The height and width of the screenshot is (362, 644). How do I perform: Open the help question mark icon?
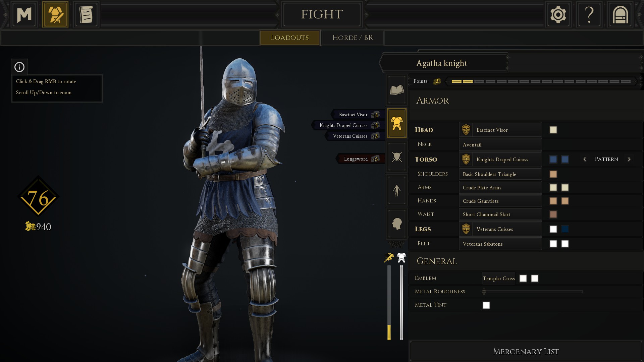pyautogui.click(x=589, y=14)
